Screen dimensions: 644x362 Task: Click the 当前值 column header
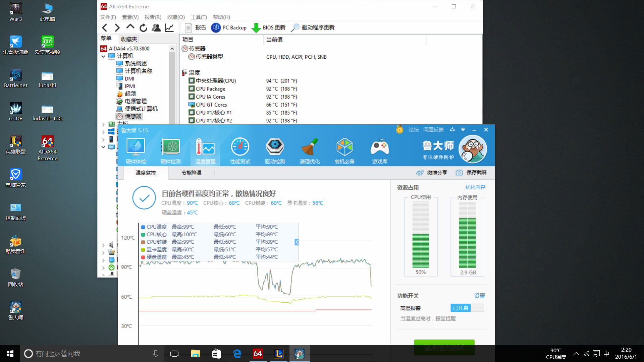[x=345, y=40]
